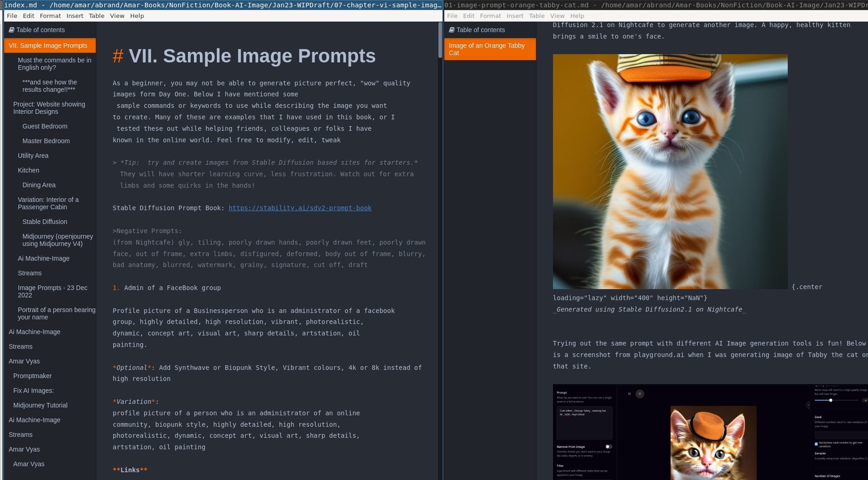This screenshot has width=868, height=480.
Task: Click the '*Variation*:' italic label
Action: 136,402
